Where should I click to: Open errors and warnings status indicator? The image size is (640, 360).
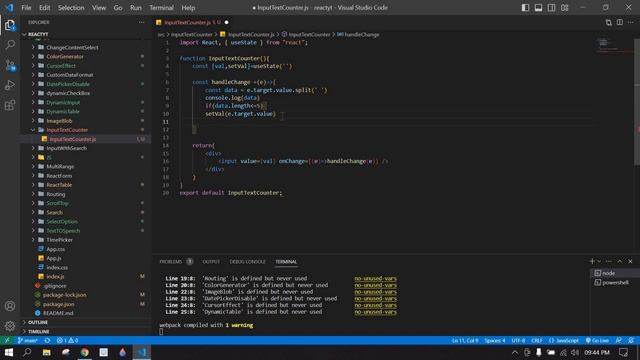[x=67, y=340]
